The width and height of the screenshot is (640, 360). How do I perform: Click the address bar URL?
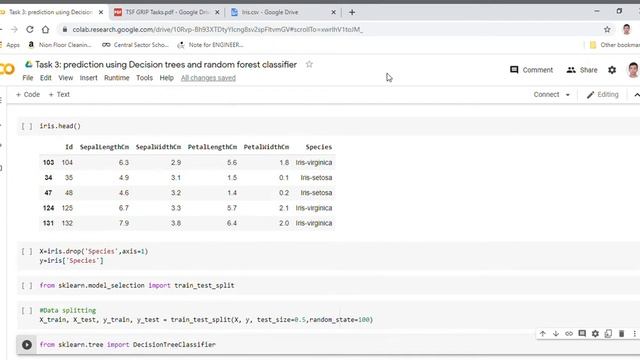[x=218, y=29]
